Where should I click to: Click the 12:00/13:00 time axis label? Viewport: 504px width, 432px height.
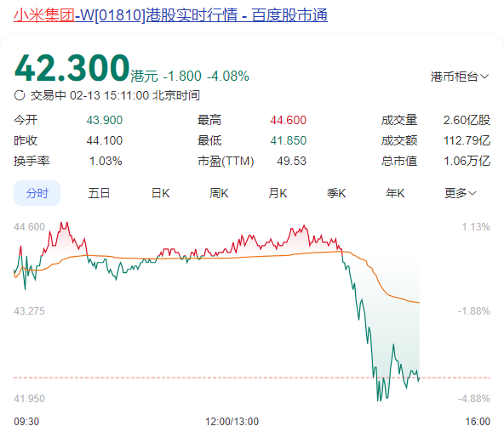coord(232,422)
